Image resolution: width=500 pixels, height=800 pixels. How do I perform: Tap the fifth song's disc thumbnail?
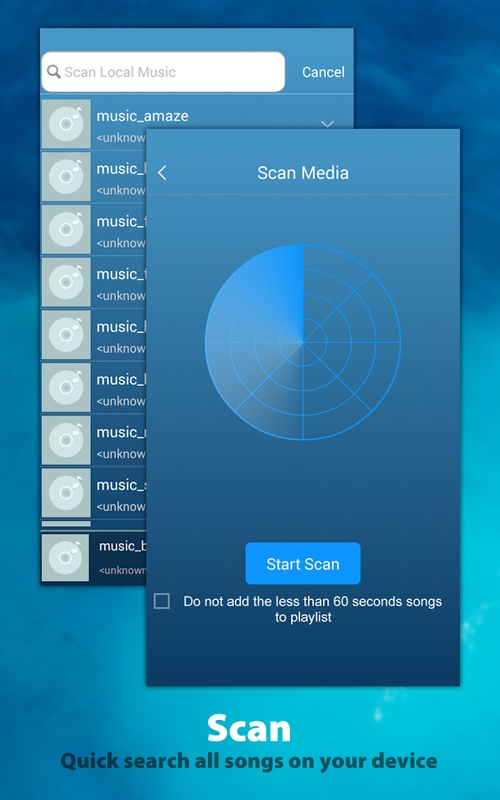[66, 335]
